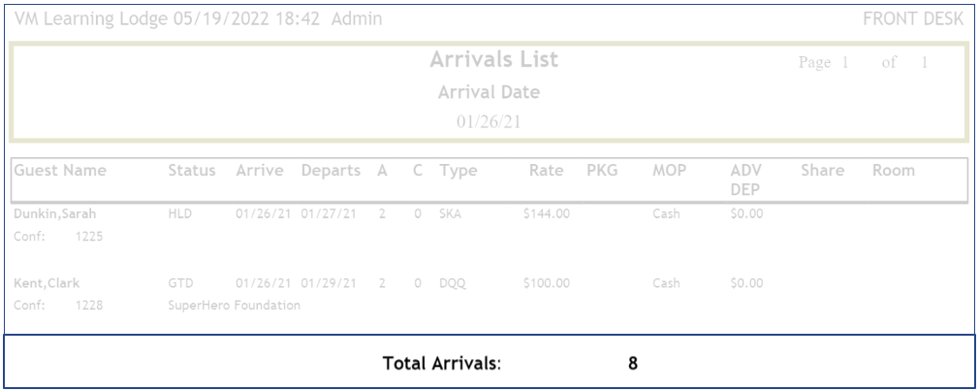The height and width of the screenshot is (391, 980).
Task: Click the $144.00 rate value
Action: pyautogui.click(x=547, y=213)
